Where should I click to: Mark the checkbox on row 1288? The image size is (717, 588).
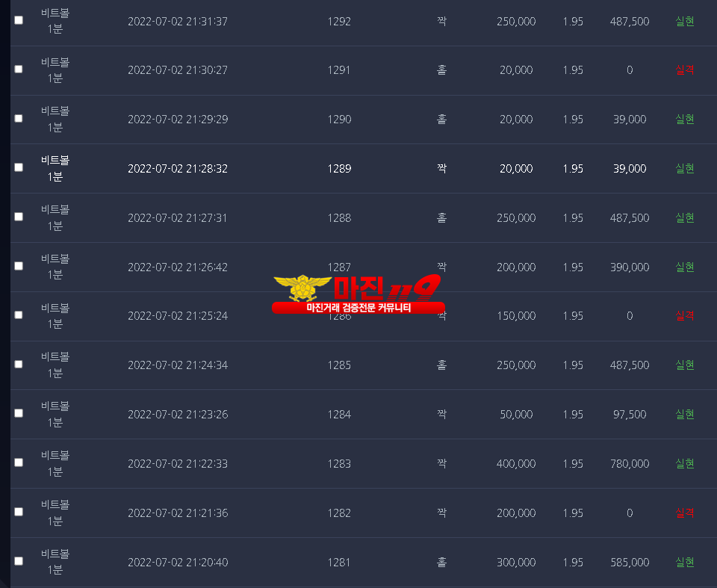point(19,217)
